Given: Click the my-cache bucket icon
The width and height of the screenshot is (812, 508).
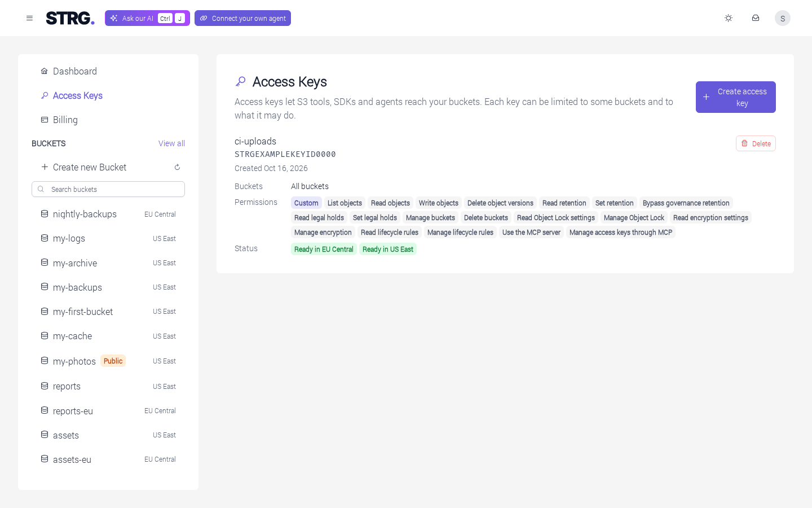Looking at the screenshot, I should 45,336.
